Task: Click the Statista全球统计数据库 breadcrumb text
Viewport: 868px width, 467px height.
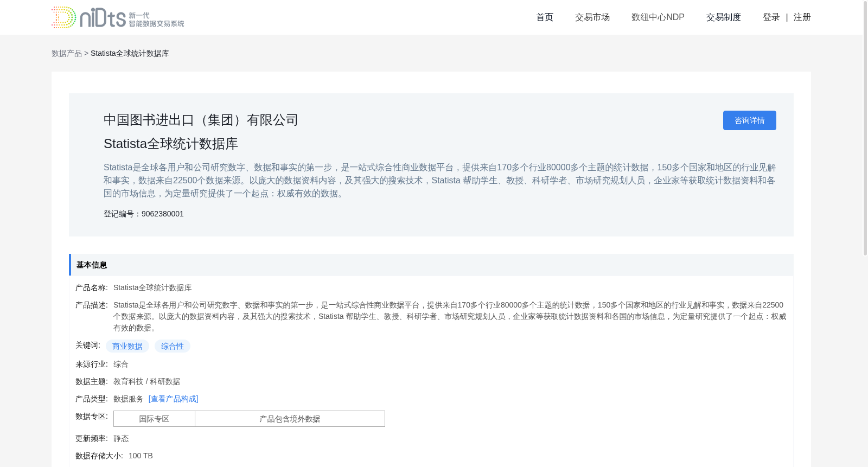Action: click(x=130, y=53)
